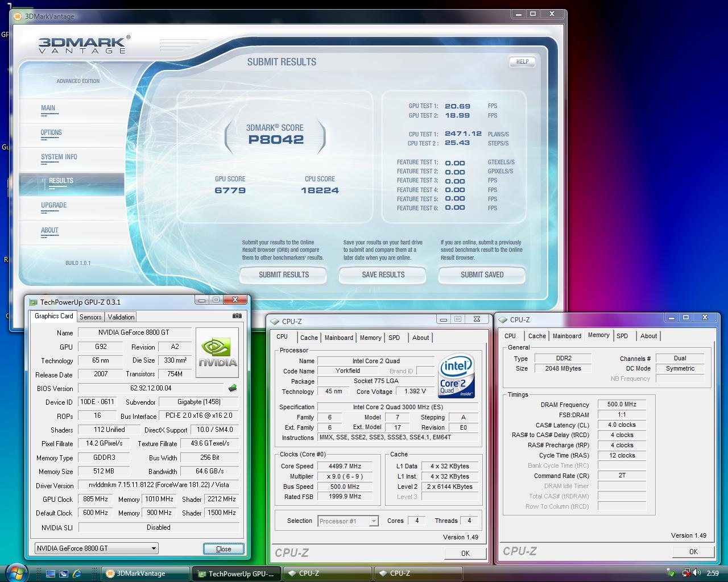Click the DRAM Frequency 500.0 MHz field
728x582 pixels.
point(622,405)
